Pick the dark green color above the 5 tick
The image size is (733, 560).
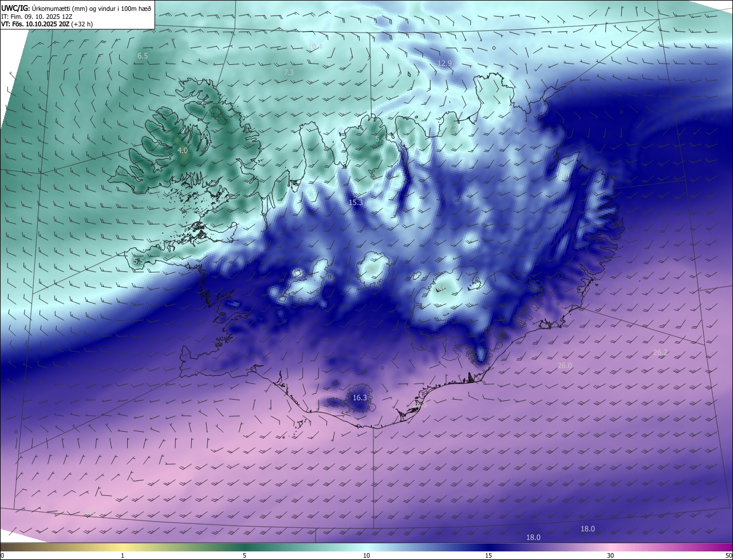pos(245,547)
